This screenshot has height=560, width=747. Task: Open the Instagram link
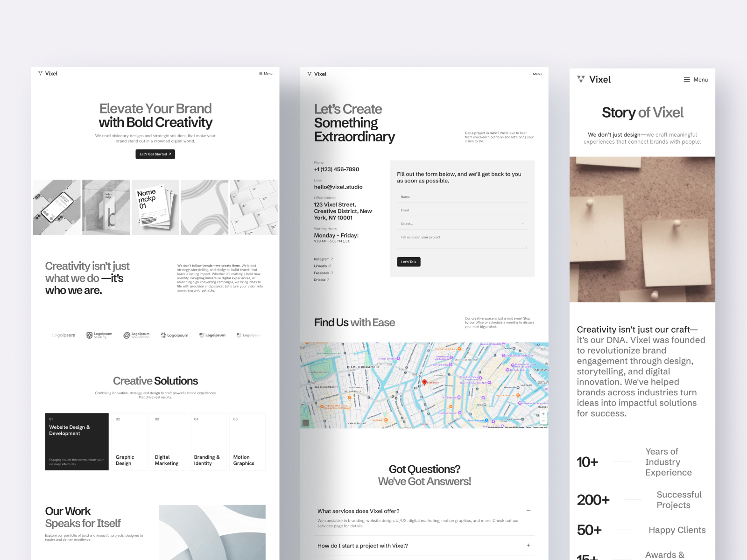pyautogui.click(x=324, y=259)
